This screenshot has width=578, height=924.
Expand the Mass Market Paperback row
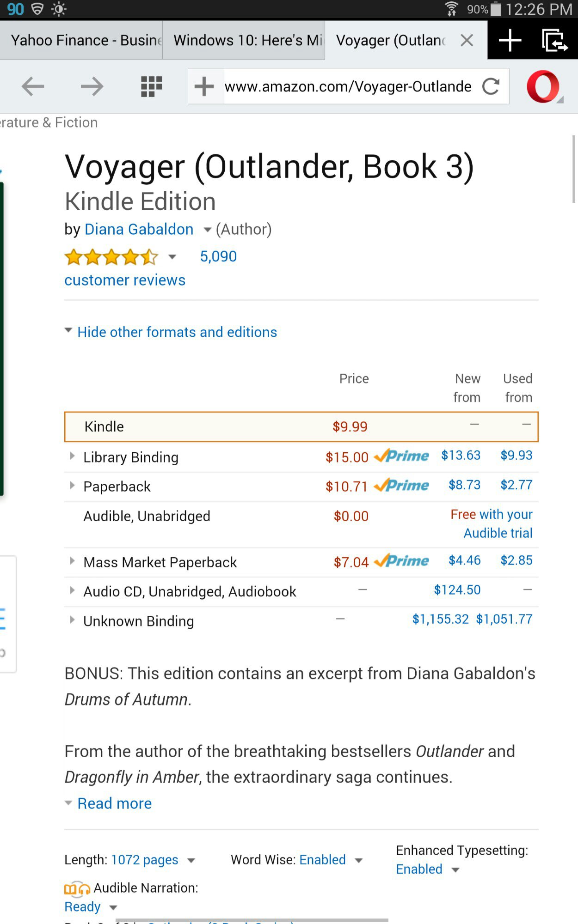(73, 561)
